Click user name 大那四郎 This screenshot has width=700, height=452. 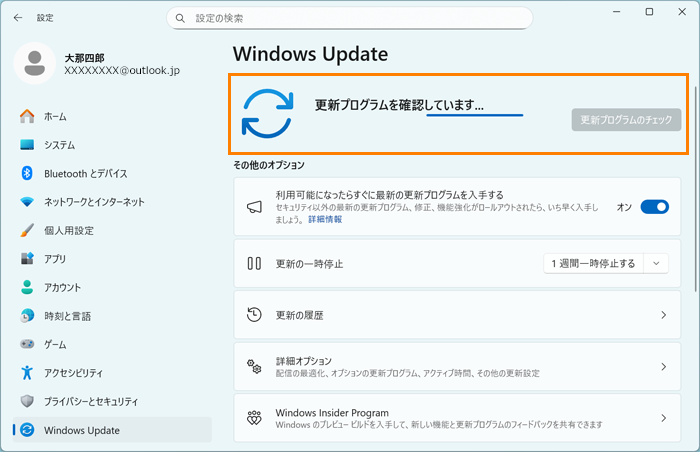[x=84, y=58]
